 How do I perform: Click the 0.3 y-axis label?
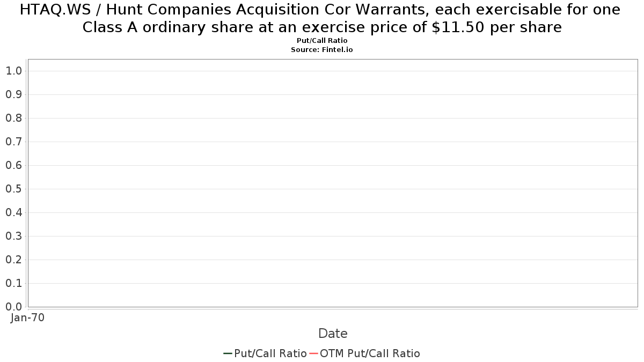coord(13,236)
